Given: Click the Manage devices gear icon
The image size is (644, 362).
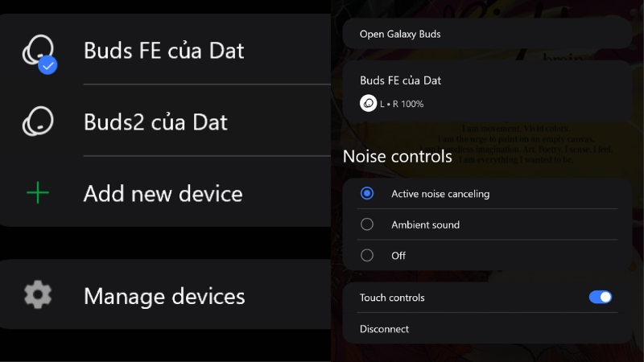Looking at the screenshot, I should (38, 295).
